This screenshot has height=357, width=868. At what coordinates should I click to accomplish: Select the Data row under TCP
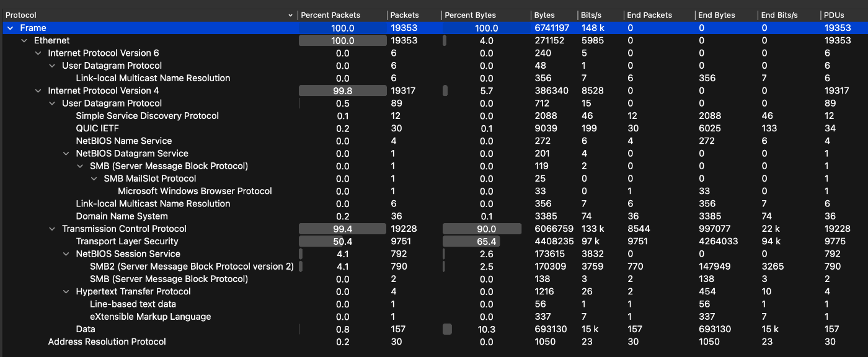[434, 329]
